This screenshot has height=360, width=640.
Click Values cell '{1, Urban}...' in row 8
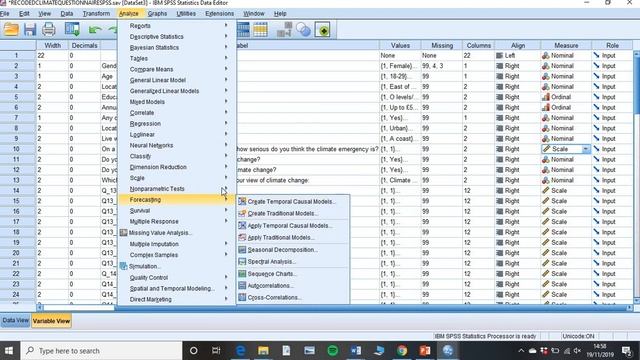click(400, 128)
